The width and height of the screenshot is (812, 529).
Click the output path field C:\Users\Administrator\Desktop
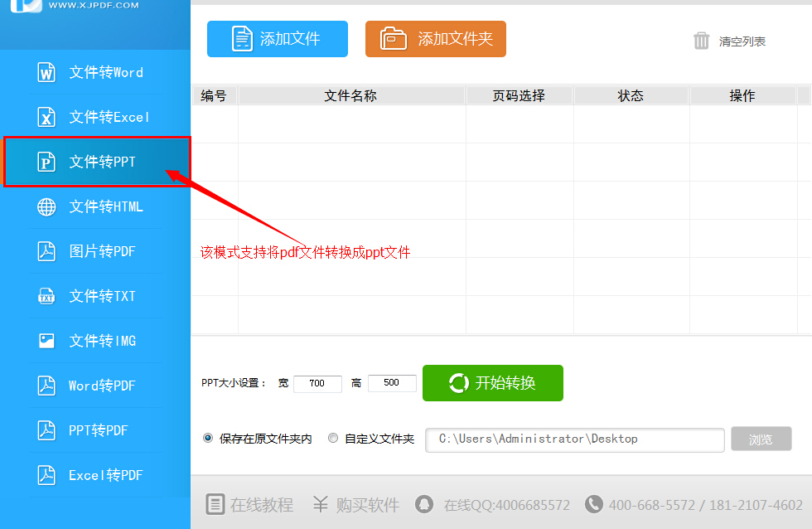pyautogui.click(x=575, y=439)
